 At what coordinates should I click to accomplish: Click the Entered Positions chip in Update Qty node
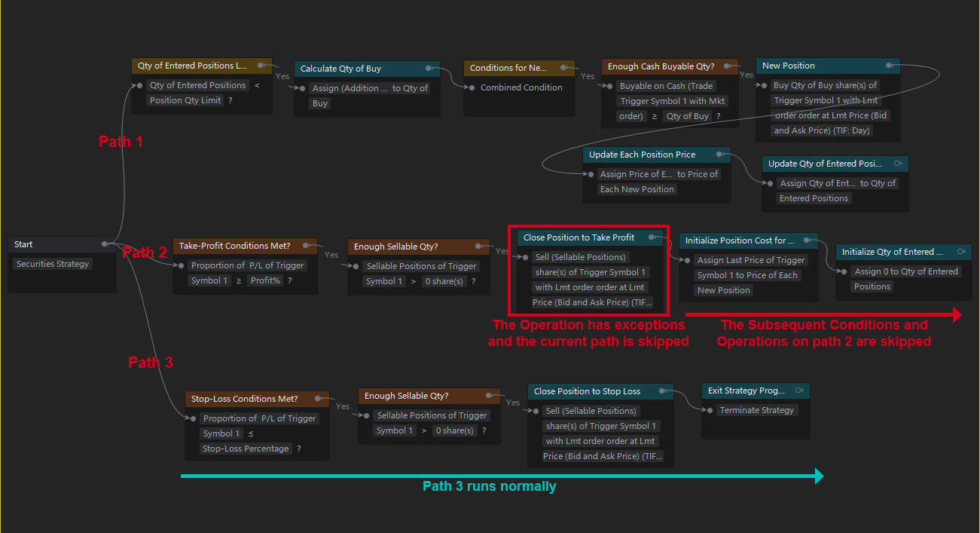coord(814,198)
